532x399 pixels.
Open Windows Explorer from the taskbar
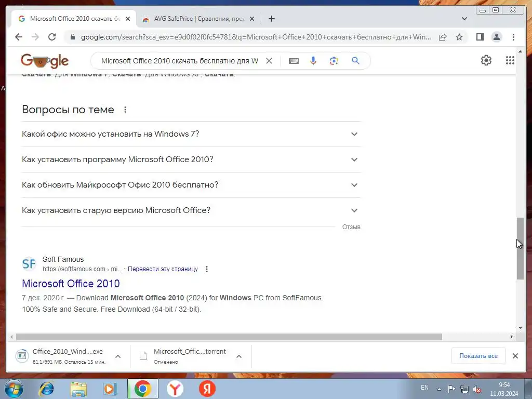point(78,389)
